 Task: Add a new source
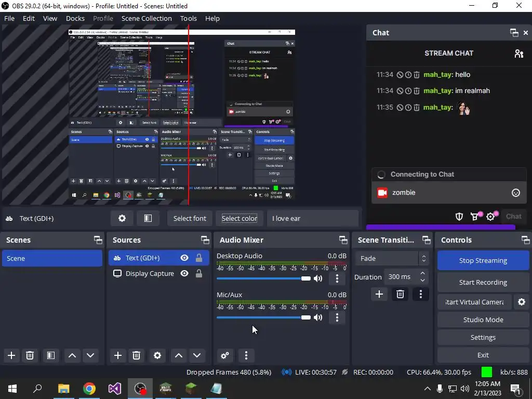[118, 355]
